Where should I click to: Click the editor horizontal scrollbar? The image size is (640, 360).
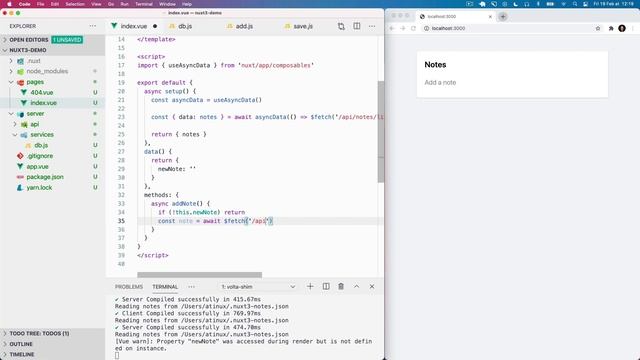200,275
